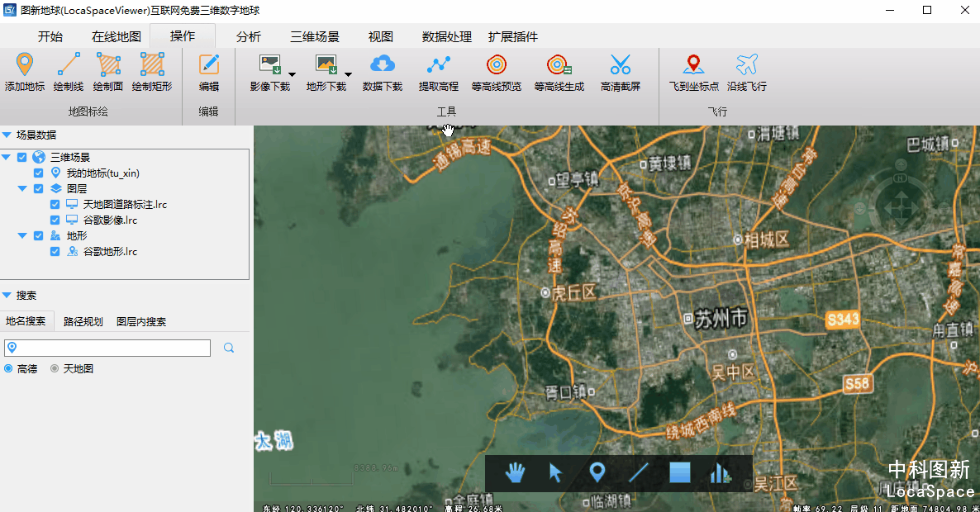The width and height of the screenshot is (980, 512).
Task: Hide the 天地图道路标注.lrc layer
Action: pos(55,204)
